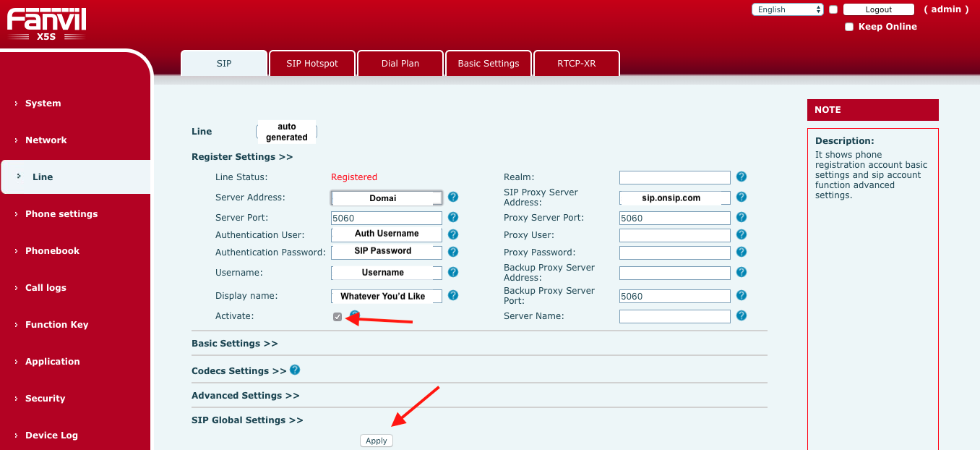Click the NOTE panel header
The height and width of the screenshot is (450, 980).
(x=873, y=110)
